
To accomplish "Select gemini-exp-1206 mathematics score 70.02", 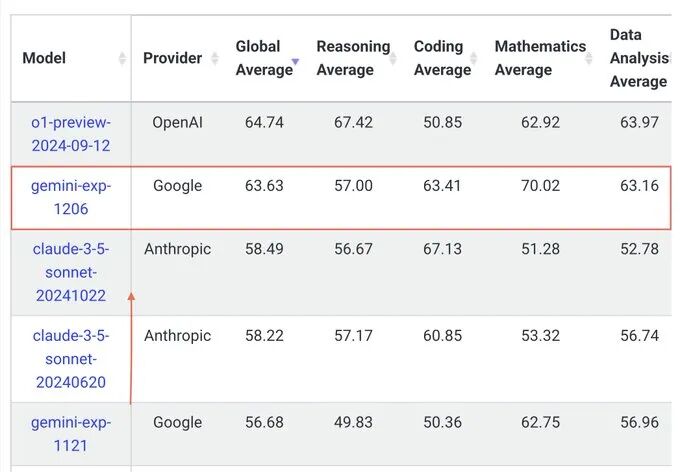I will pyautogui.click(x=540, y=186).
